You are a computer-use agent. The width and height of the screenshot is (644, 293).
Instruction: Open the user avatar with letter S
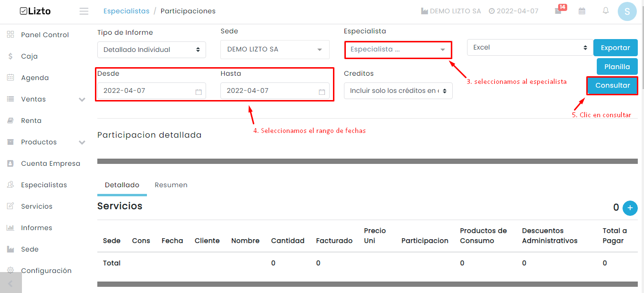627,11
